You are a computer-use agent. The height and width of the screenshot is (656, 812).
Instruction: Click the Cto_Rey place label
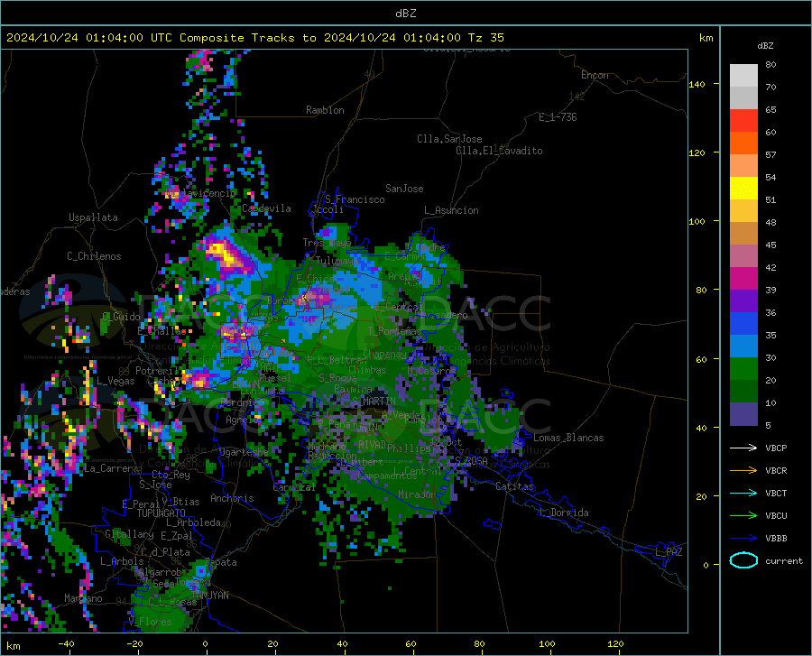171,475
